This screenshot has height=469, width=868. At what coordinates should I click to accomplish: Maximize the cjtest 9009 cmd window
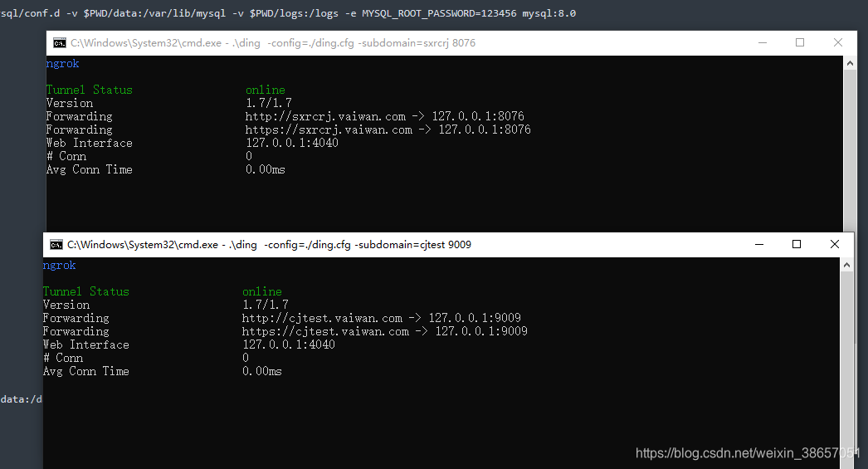(797, 244)
